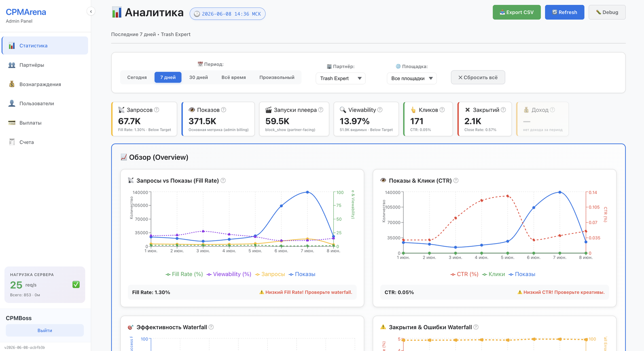Screen dimensions: 644x351
Task: Reset filters with Сбросить всё
Action: pos(478,77)
